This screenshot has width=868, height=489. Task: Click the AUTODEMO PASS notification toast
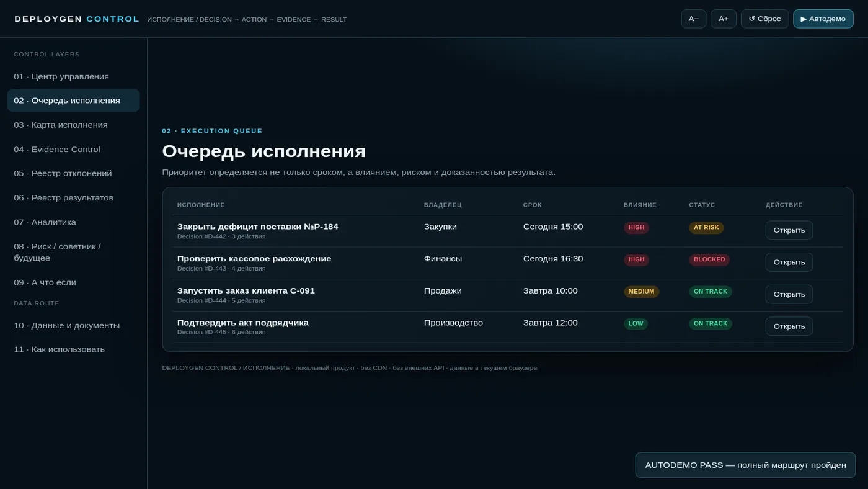(x=745, y=465)
